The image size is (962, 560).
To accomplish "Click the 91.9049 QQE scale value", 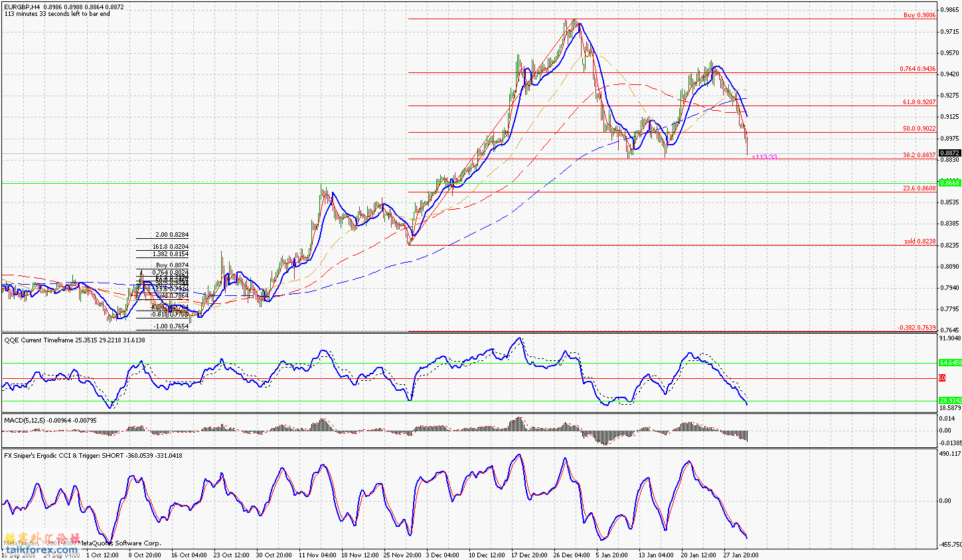I will (x=951, y=338).
